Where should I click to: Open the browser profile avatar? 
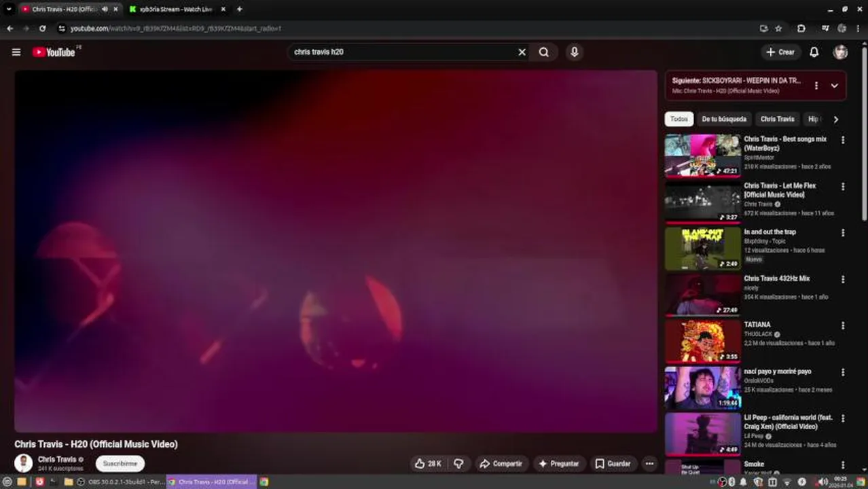point(842,29)
